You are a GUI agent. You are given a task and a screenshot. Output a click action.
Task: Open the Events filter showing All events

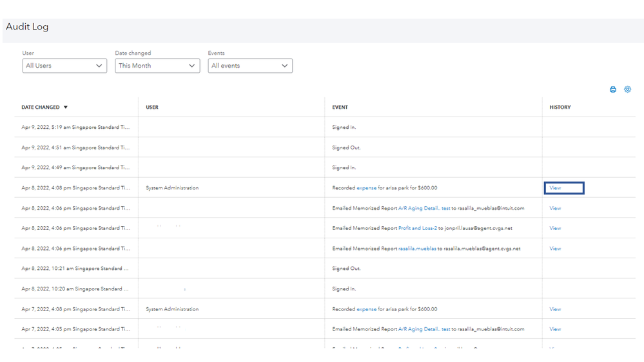pyautogui.click(x=250, y=66)
